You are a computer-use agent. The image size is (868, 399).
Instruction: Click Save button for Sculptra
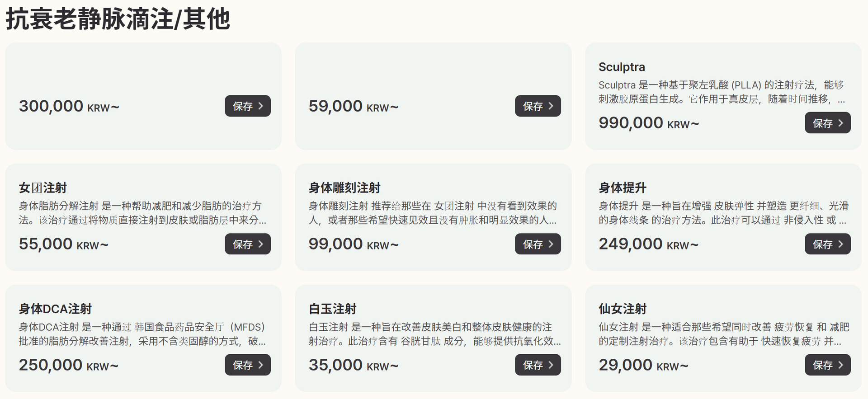(x=827, y=123)
